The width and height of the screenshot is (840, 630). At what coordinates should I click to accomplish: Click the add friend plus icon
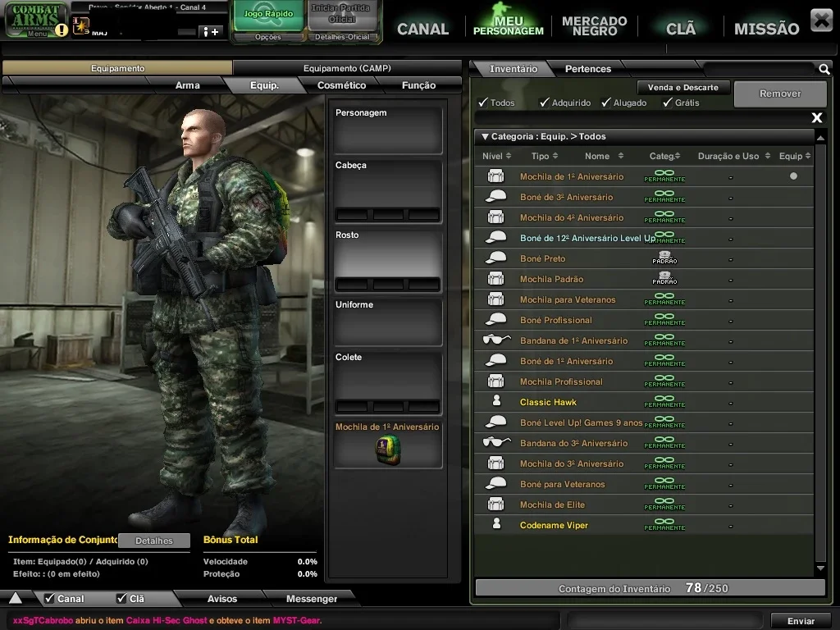pos(209,32)
